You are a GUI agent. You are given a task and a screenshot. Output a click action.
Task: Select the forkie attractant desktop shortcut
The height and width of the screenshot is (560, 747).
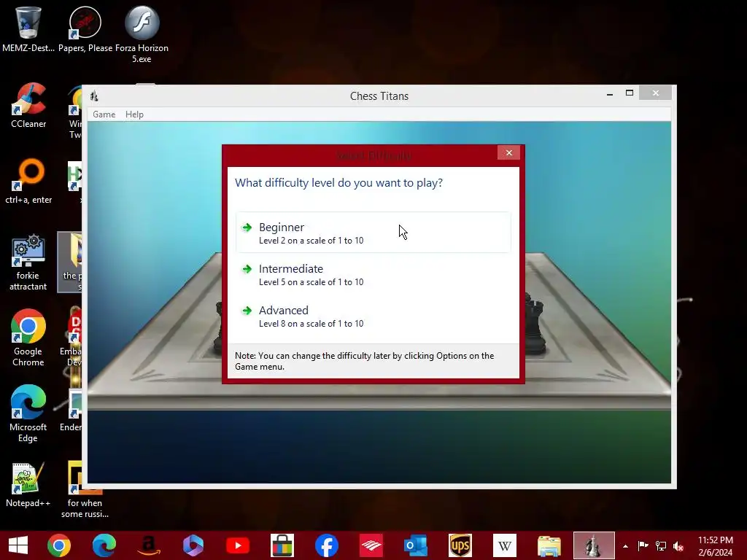(28, 262)
